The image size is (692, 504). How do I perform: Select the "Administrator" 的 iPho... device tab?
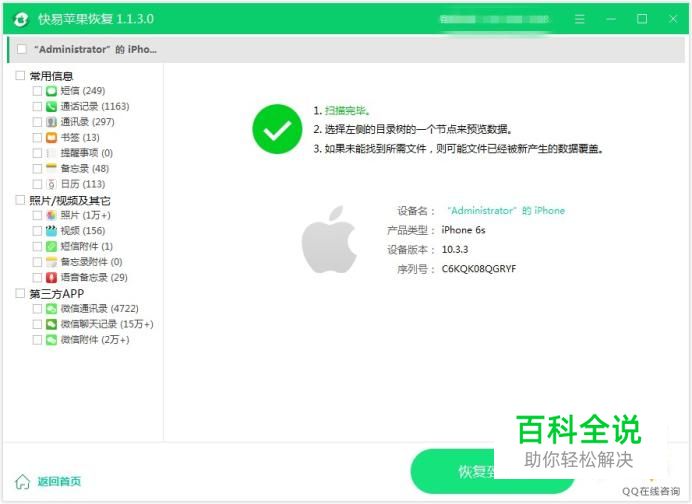[346, 49]
